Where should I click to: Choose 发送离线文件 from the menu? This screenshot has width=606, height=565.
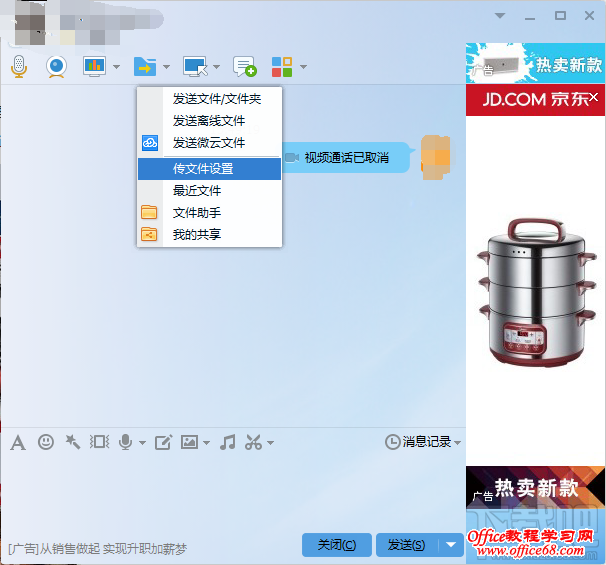[x=209, y=121]
